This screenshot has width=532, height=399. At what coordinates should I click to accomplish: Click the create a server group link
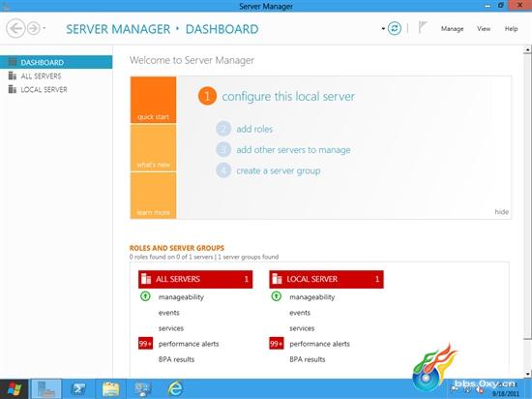(279, 170)
